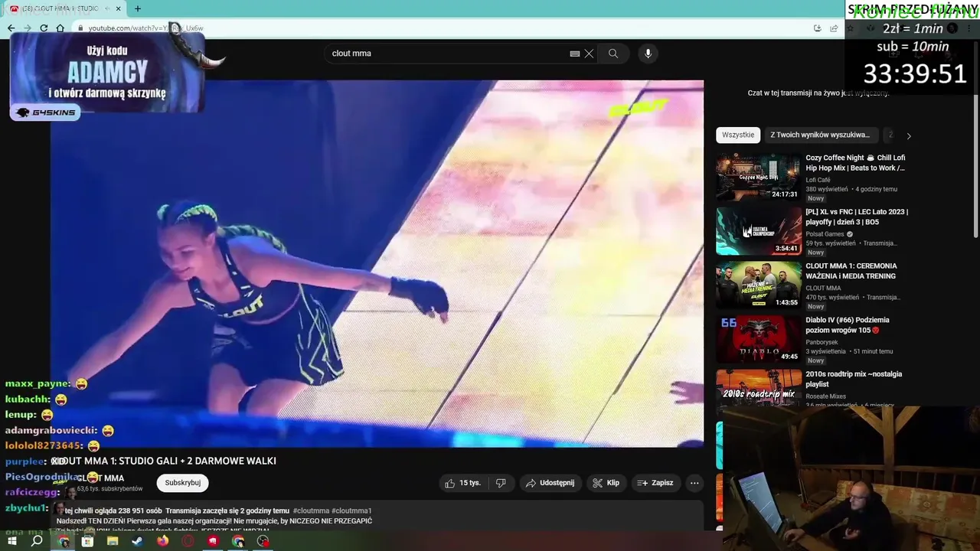Viewport: 980px width, 551px height.
Task: Clear the search box with X
Action: point(589,54)
